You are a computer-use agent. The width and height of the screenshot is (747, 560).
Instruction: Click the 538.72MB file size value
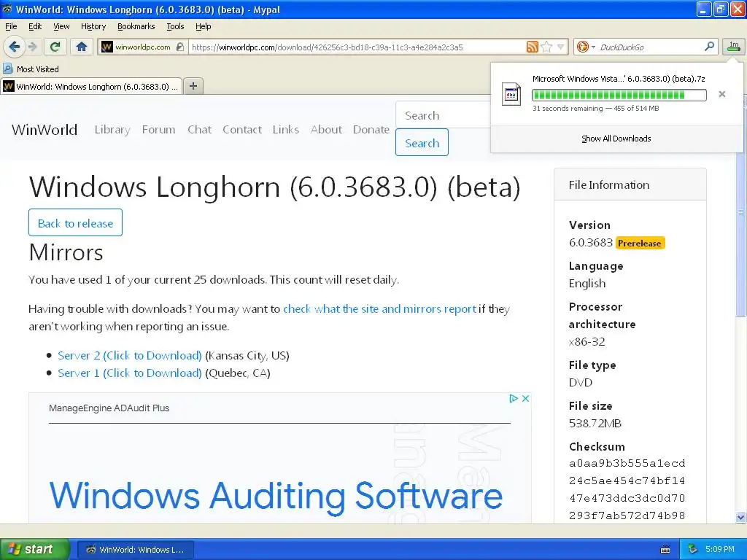tap(595, 424)
